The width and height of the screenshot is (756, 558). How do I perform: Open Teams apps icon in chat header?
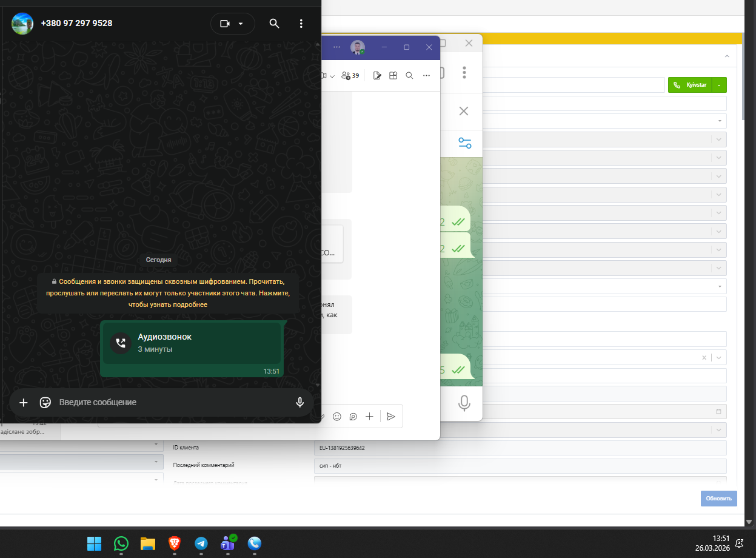(x=393, y=75)
